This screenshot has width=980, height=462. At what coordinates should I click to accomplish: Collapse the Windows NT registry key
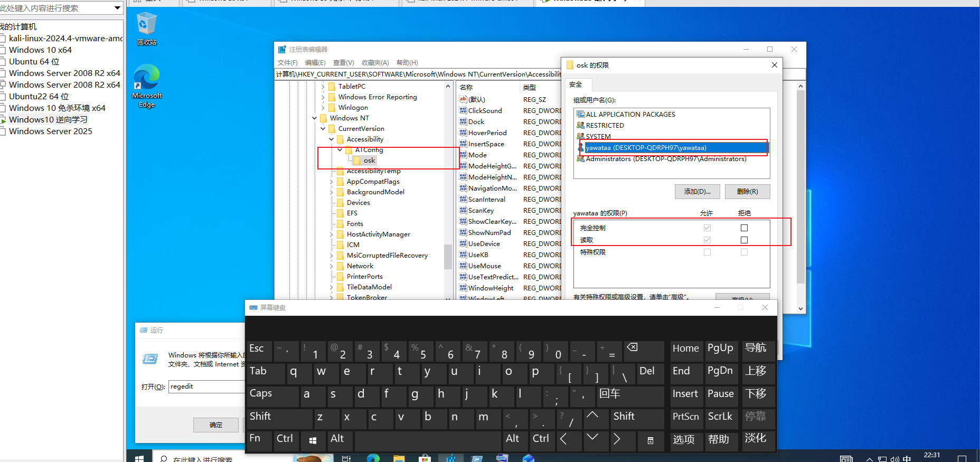pyautogui.click(x=315, y=118)
